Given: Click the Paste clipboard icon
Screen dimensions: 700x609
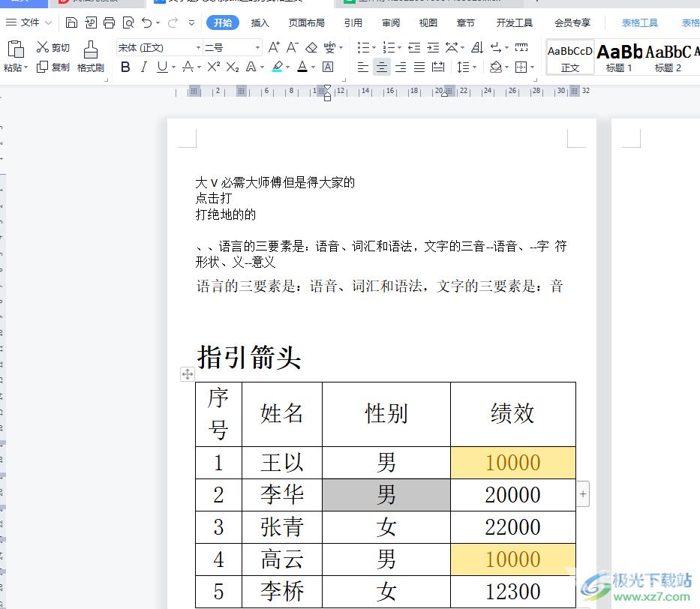Looking at the screenshot, I should (x=16, y=49).
